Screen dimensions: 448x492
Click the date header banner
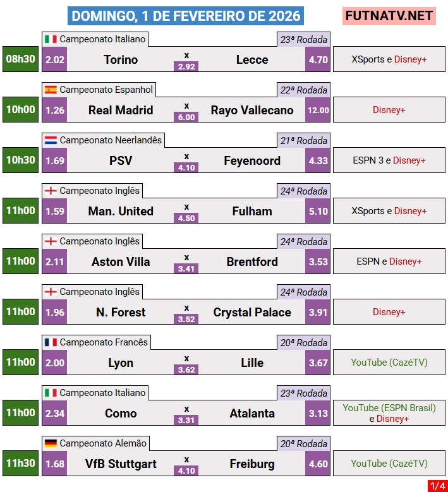[185, 16]
